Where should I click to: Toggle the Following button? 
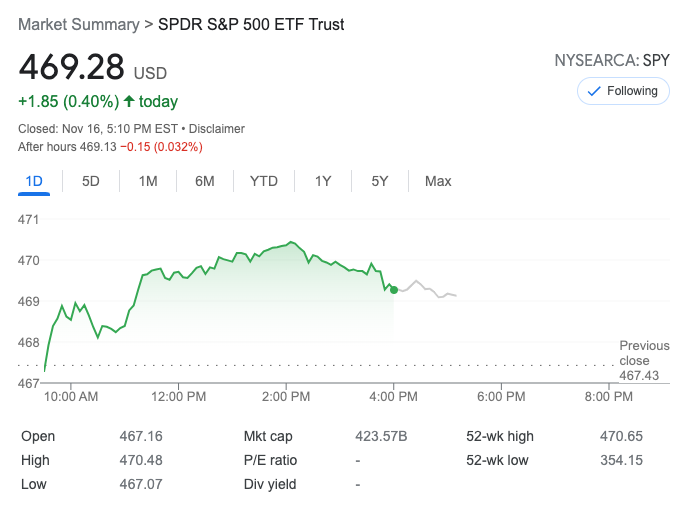[623, 91]
